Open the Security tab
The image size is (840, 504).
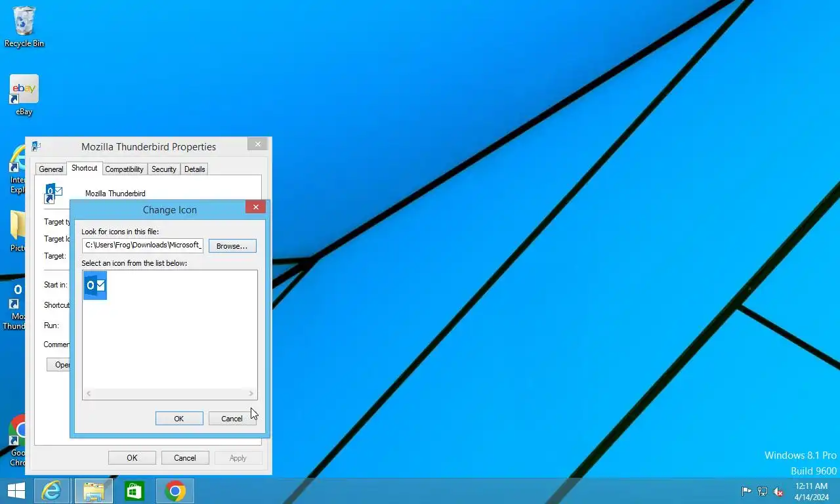[x=164, y=169]
